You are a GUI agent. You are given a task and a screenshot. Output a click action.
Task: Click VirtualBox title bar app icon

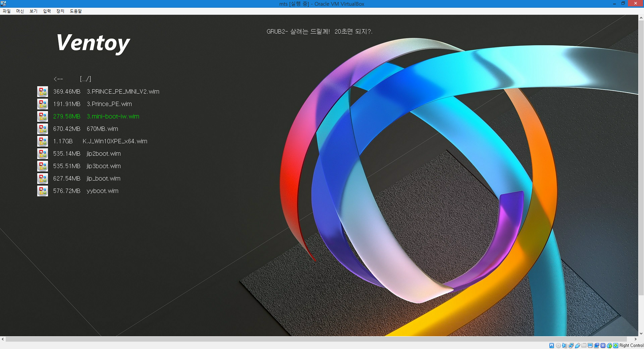coord(3,4)
